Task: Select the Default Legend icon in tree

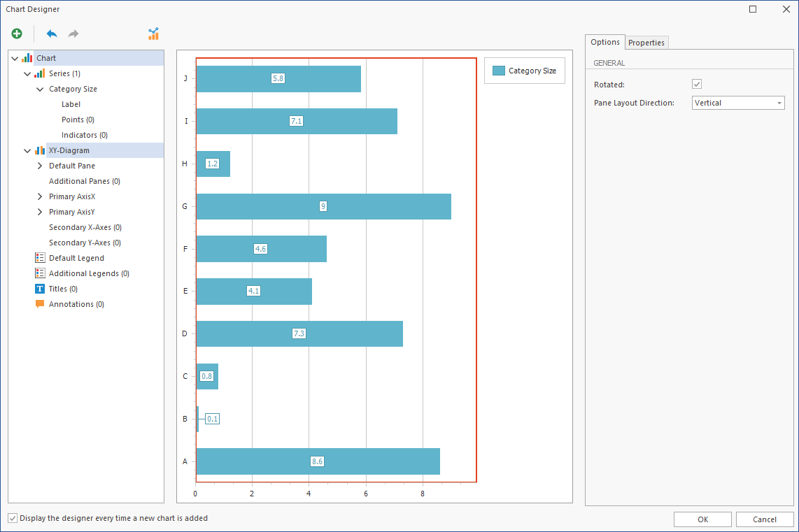Action: [40, 258]
